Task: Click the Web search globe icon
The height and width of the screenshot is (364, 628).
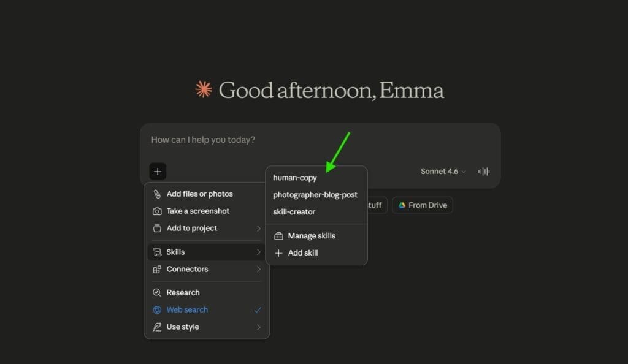Action: coord(157,310)
